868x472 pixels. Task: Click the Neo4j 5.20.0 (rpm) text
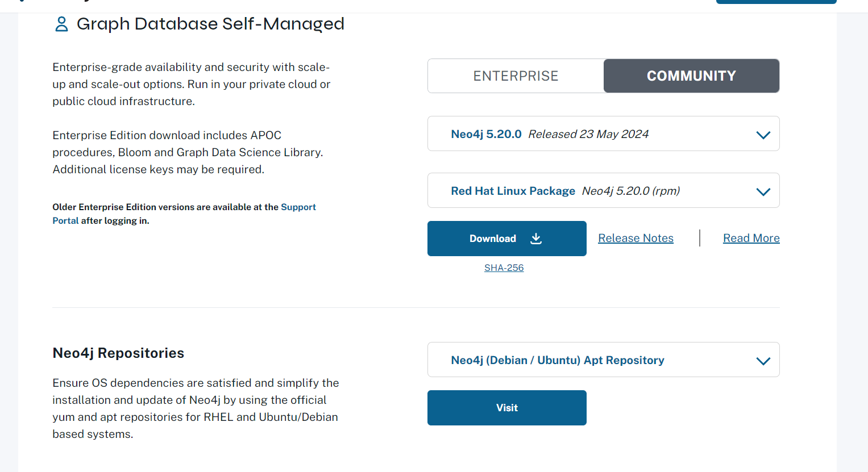(631, 191)
